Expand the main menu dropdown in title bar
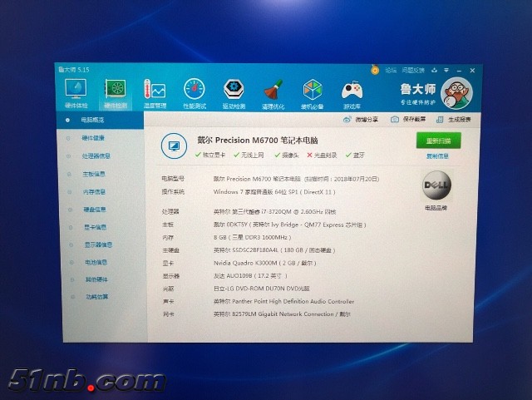 pos(446,71)
